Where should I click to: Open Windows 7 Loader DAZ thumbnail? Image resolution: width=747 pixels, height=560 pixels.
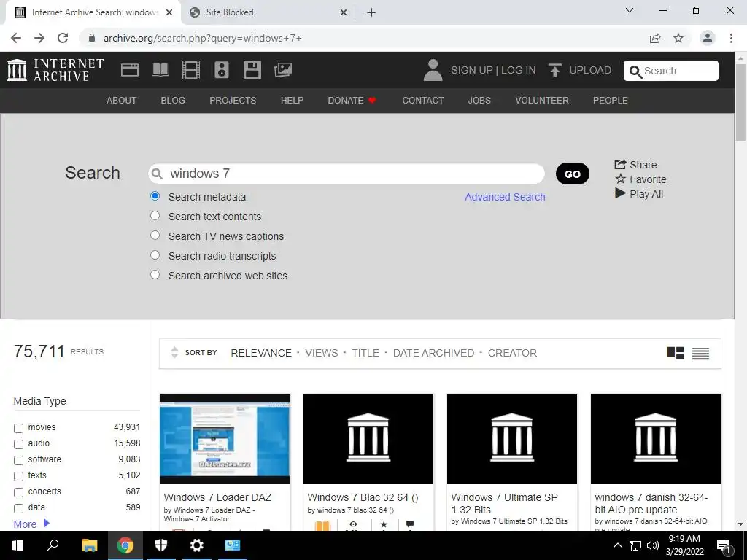tap(225, 438)
